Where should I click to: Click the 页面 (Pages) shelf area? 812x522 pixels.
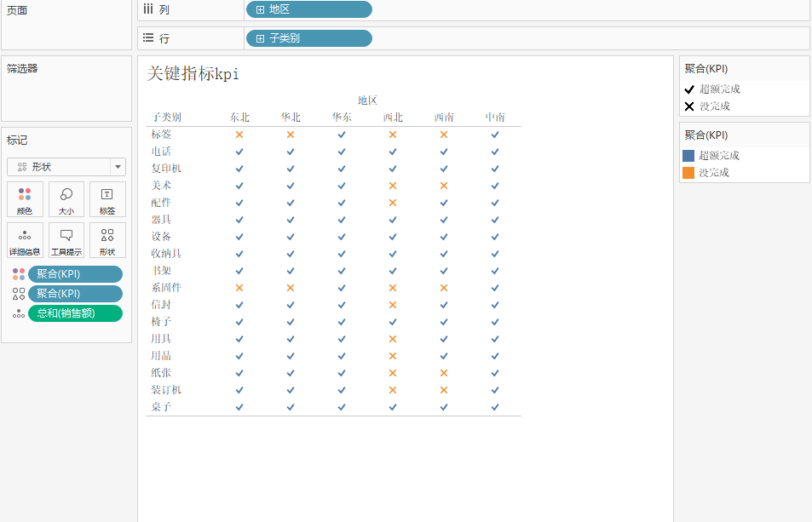pos(66,25)
